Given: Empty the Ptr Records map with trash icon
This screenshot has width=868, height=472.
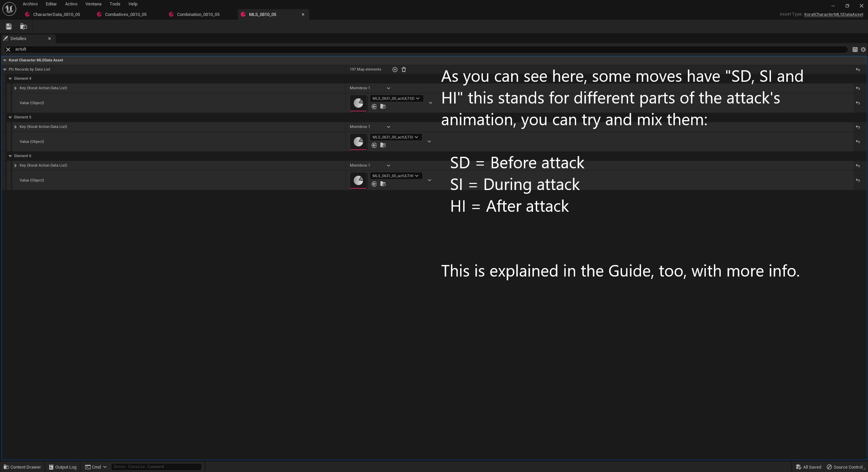Looking at the screenshot, I should (403, 69).
